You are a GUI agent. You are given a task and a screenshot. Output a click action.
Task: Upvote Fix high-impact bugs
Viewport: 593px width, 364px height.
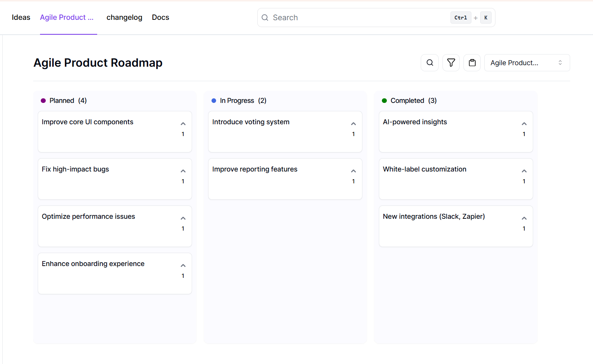pyautogui.click(x=183, y=171)
